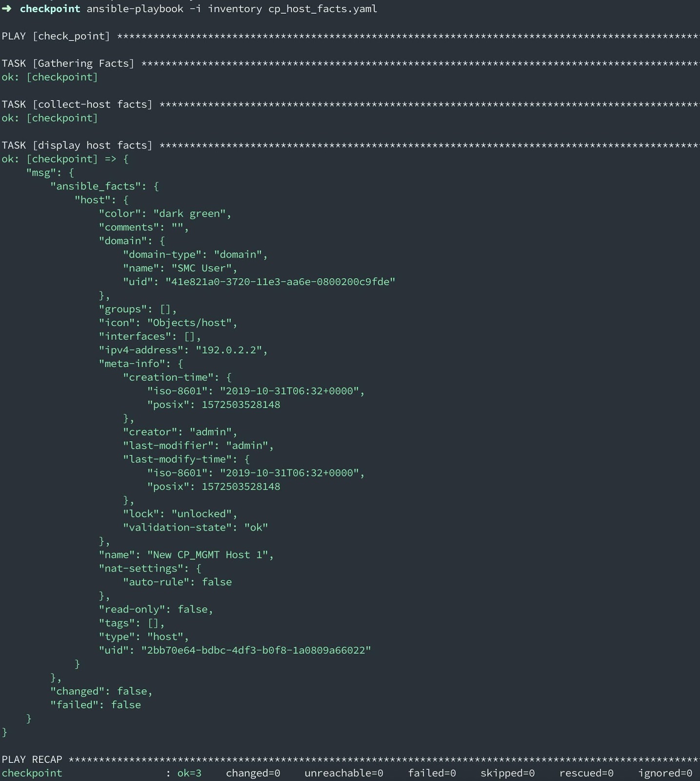Click the TASK [display host facts] header
This screenshot has width=700, height=781.
[77, 145]
